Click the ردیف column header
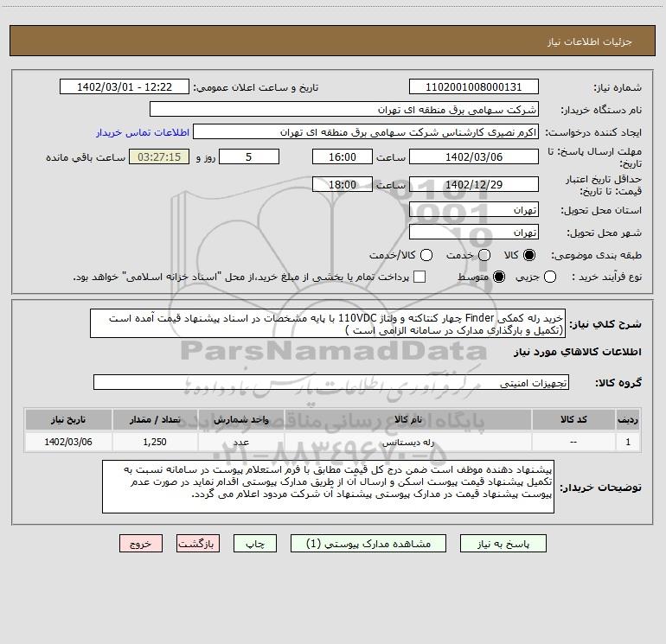 [628, 419]
